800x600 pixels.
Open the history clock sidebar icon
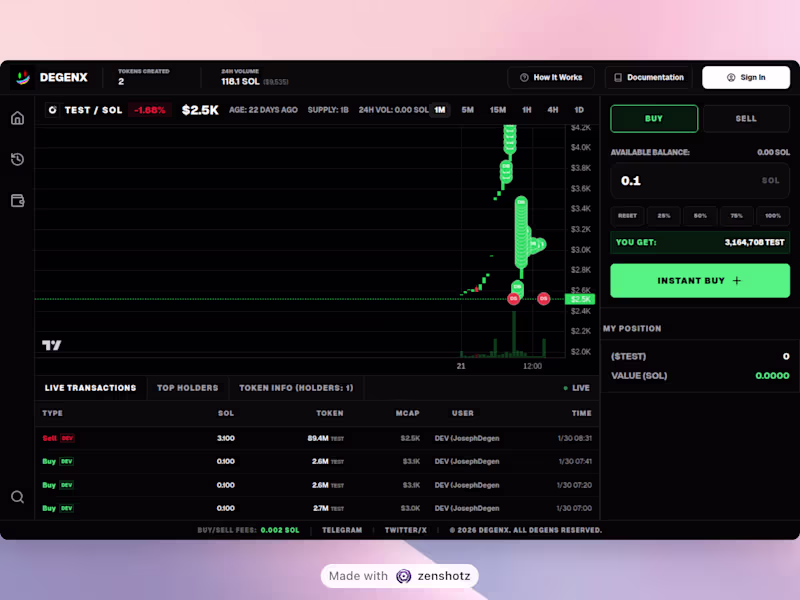(x=17, y=159)
